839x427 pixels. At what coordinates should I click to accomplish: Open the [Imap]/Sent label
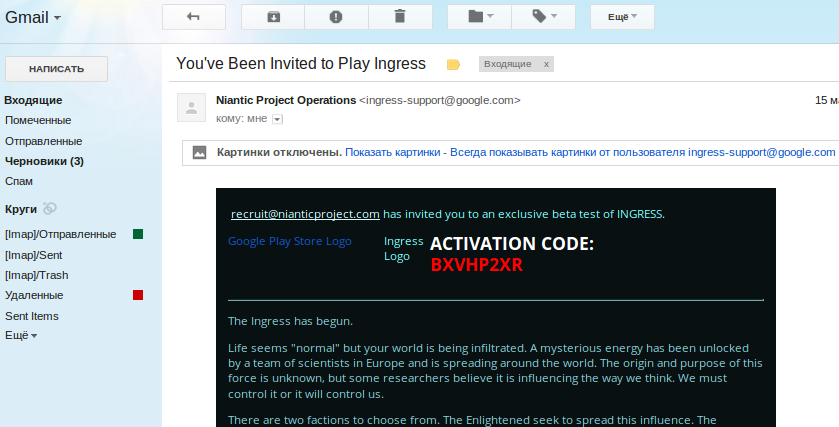click(33, 255)
